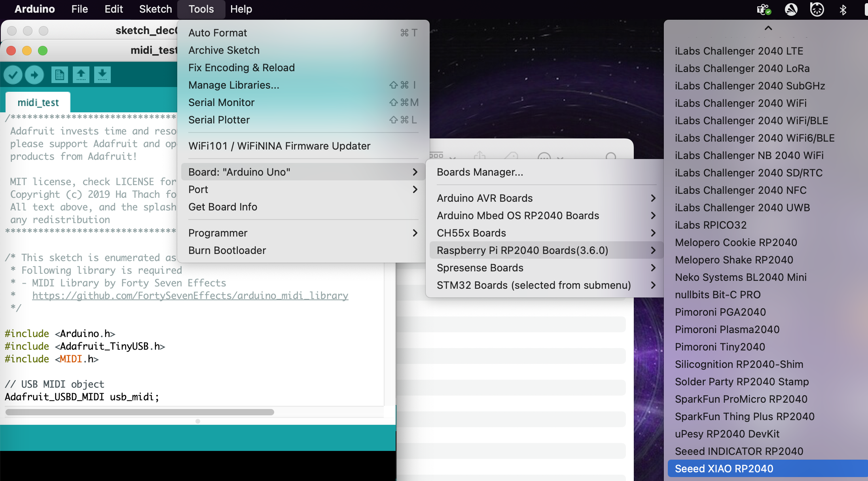Switch to the midi_test tab
The width and height of the screenshot is (868, 481).
[x=38, y=102]
